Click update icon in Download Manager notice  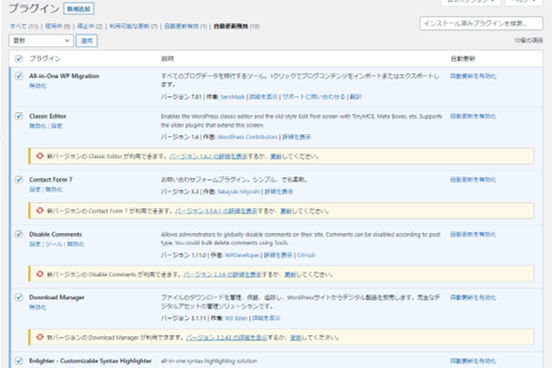39,337
